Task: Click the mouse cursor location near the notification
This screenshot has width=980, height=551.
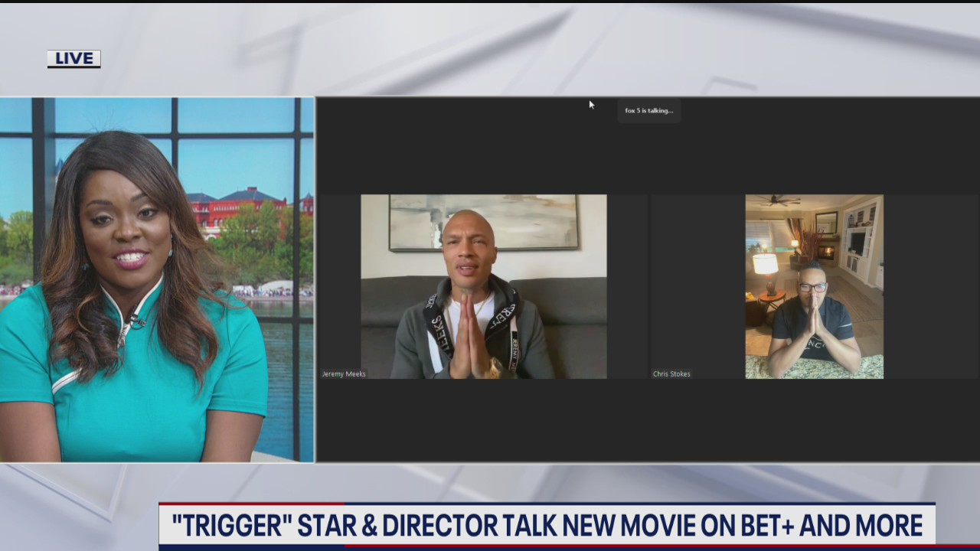Action: point(590,104)
